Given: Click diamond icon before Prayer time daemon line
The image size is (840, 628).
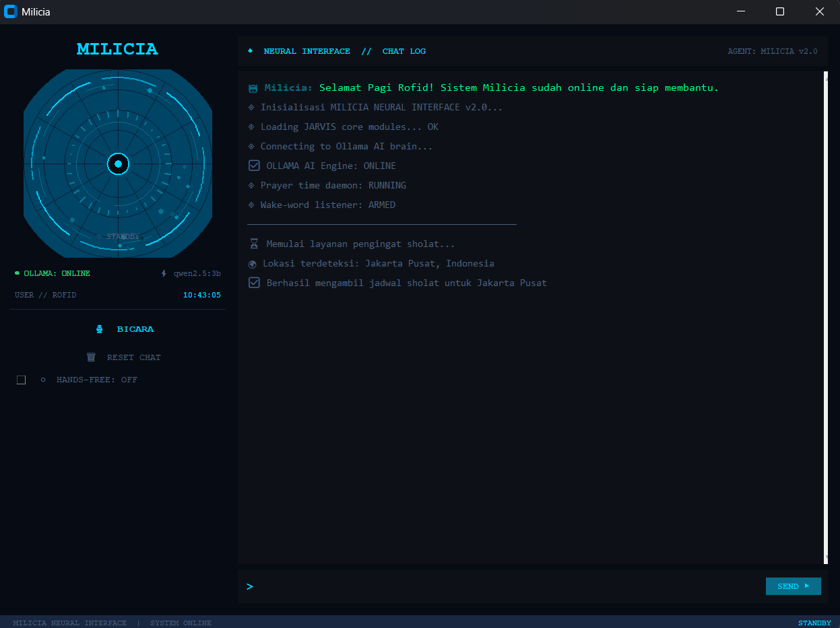Looking at the screenshot, I should (252, 185).
